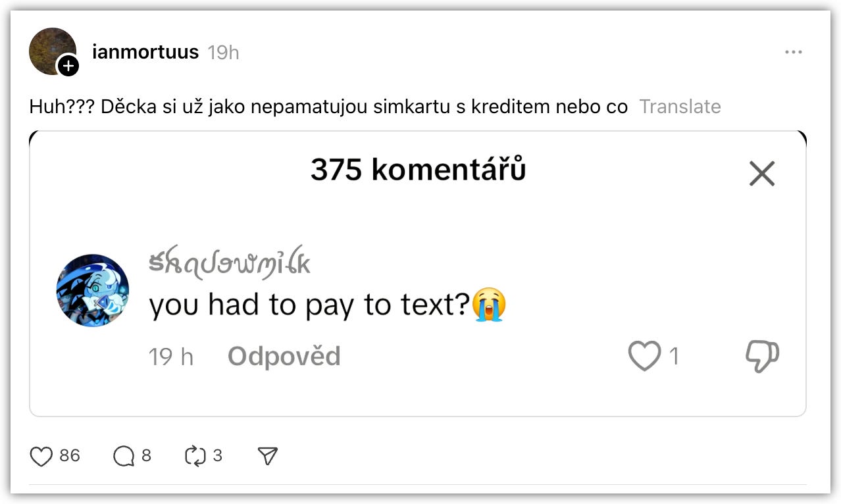Share the post with the paper plane icon
The image size is (841, 504).
[x=268, y=456]
